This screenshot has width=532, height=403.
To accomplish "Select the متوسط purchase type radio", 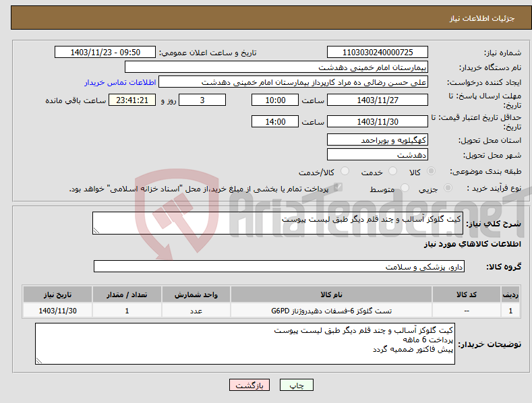I will (x=405, y=188).
